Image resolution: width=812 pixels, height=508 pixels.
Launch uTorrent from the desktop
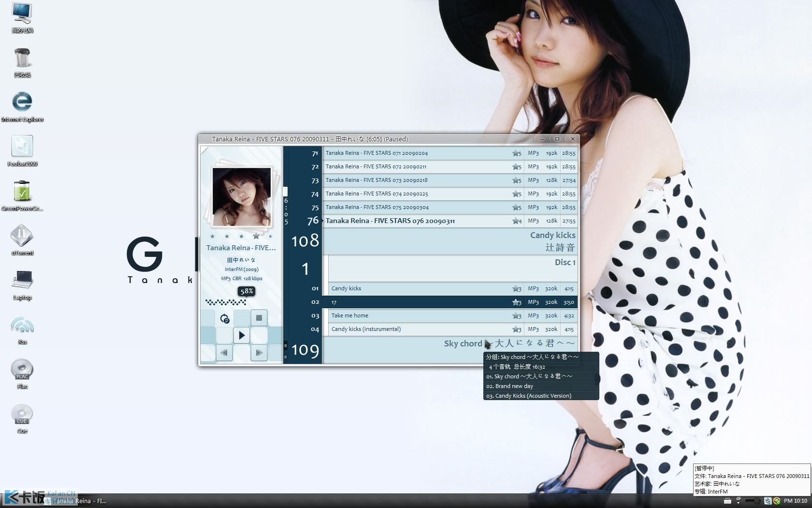click(x=22, y=240)
